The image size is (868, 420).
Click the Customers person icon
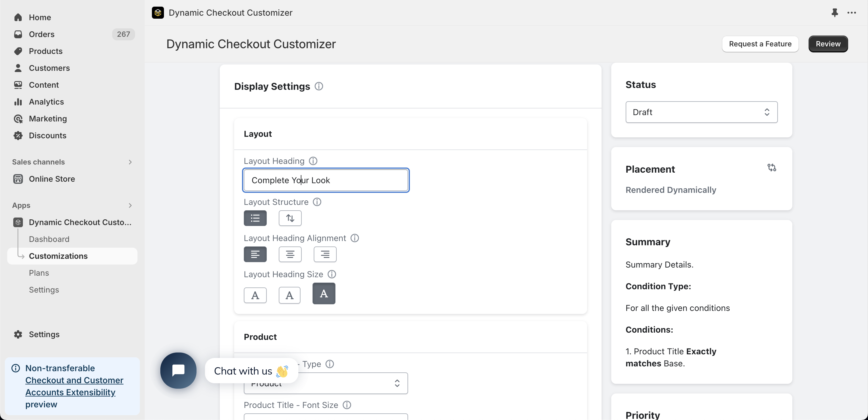(18, 68)
